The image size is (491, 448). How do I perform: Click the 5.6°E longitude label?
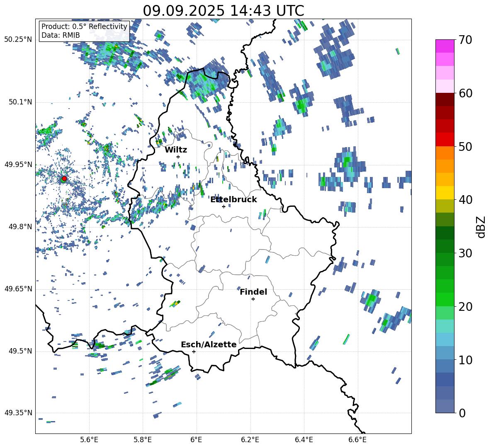pyautogui.click(x=89, y=440)
